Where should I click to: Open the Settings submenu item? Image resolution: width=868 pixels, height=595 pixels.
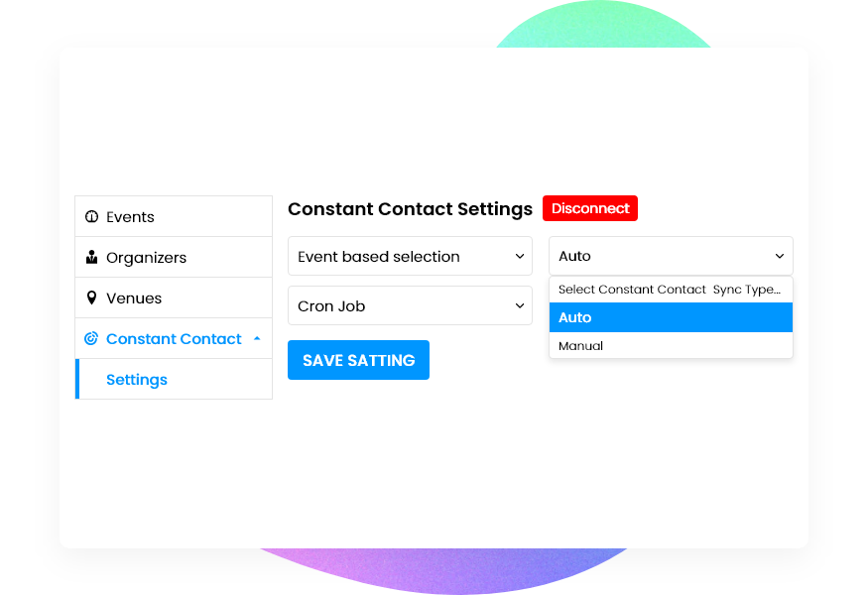coord(136,379)
